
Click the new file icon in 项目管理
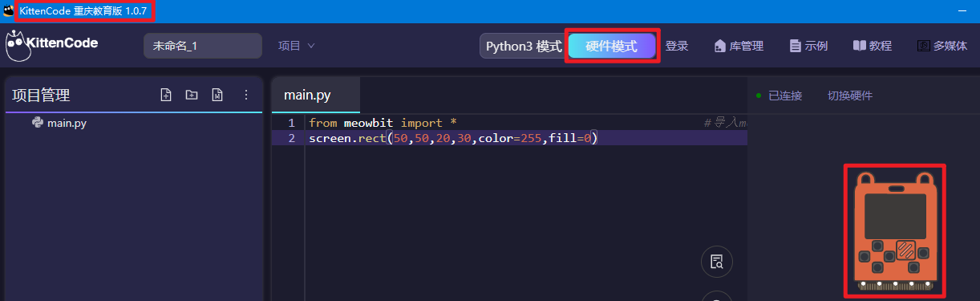tap(166, 95)
